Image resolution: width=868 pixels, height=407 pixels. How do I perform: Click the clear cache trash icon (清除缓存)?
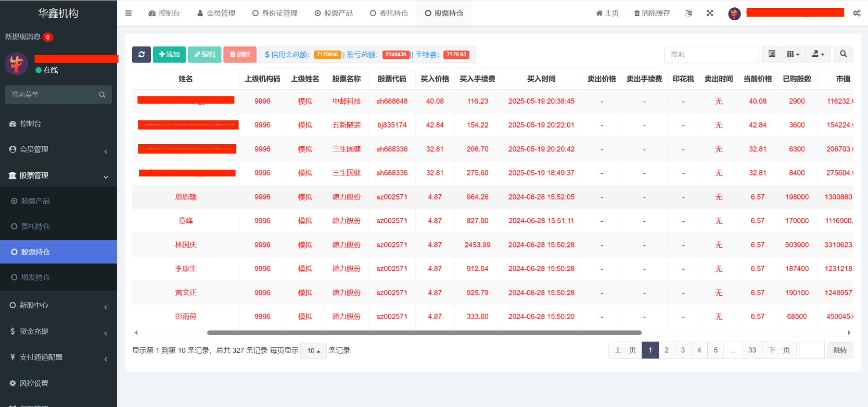click(651, 13)
